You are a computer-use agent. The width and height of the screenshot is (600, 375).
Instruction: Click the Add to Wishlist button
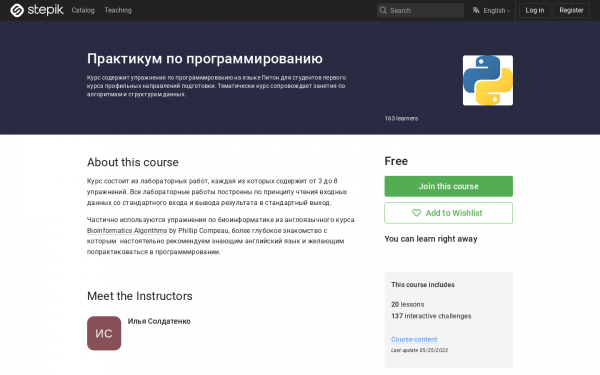pyautogui.click(x=448, y=213)
